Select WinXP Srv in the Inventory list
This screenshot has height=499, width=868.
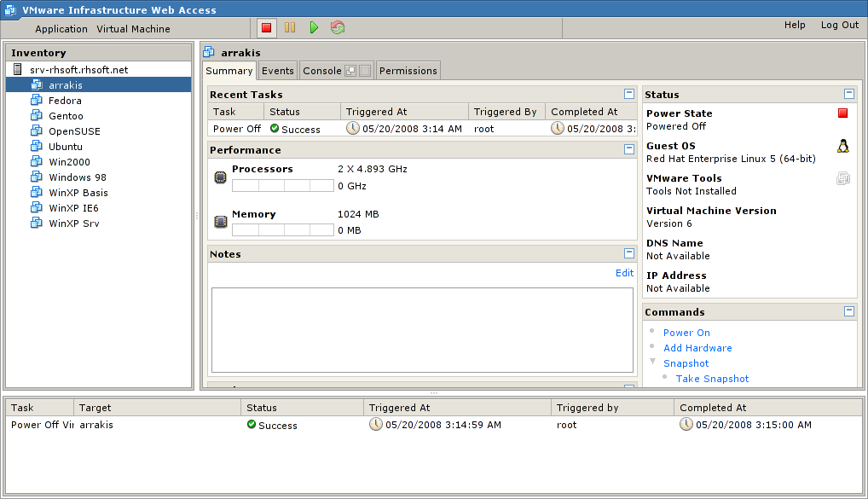pyautogui.click(x=74, y=223)
